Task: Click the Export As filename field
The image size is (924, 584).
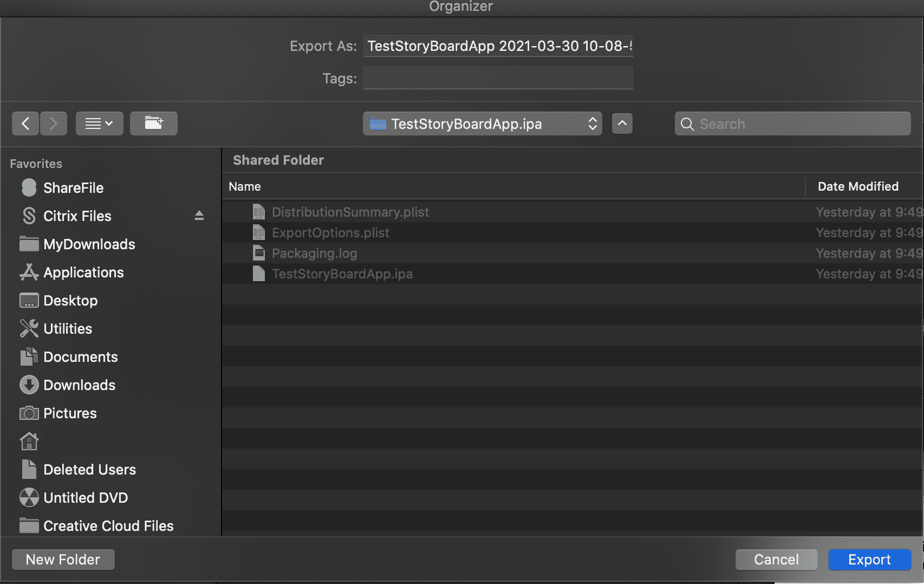Action: [498, 46]
